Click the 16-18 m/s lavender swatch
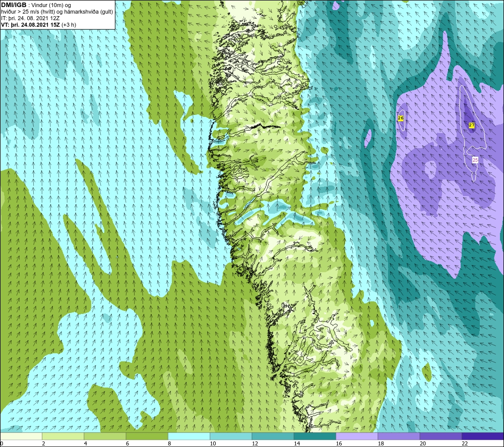The width and height of the screenshot is (504, 447). [x=357, y=436]
